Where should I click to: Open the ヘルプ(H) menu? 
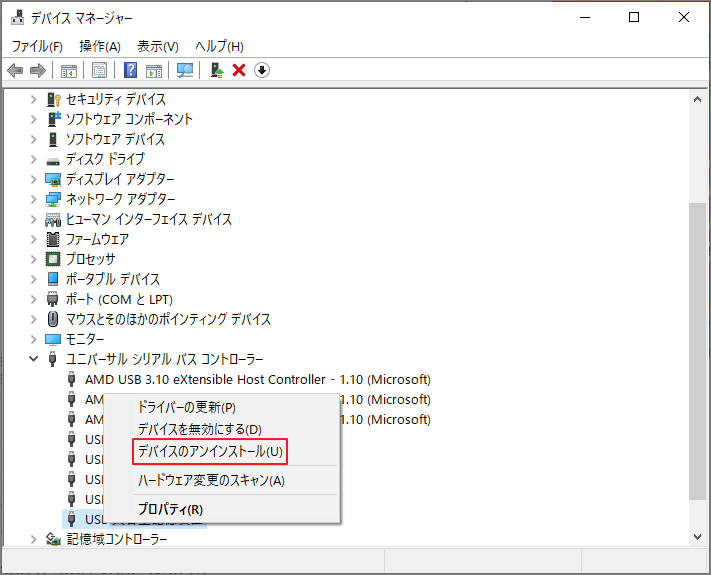click(219, 46)
